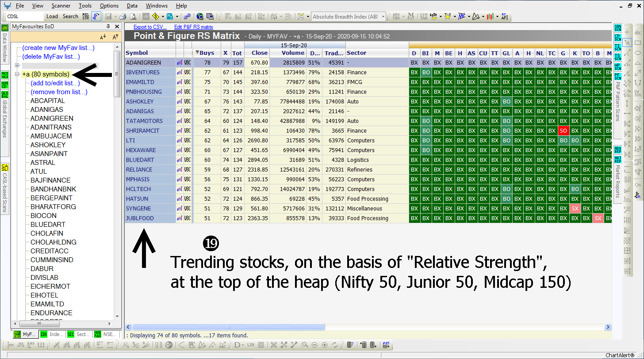Click the ADV REP report icon
Viewport: 644px width, 359px height.
click(x=618, y=149)
